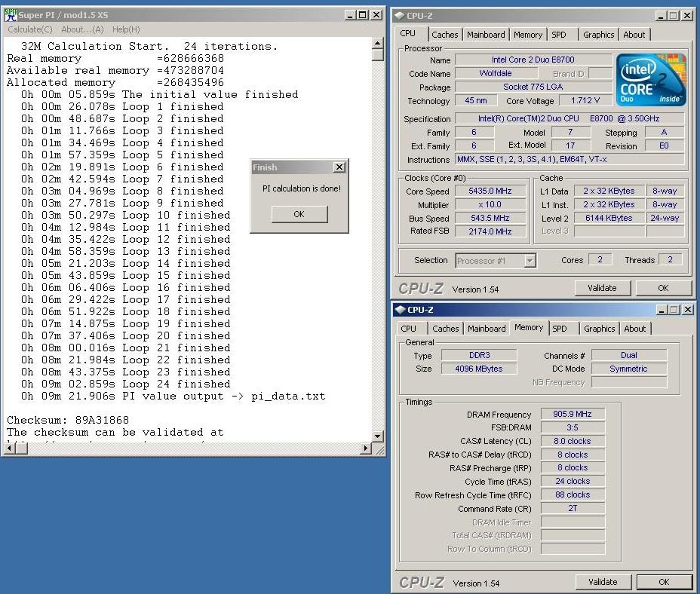
Task: Click the CAS# Latency value 8.0 clocks
Action: pos(573,441)
